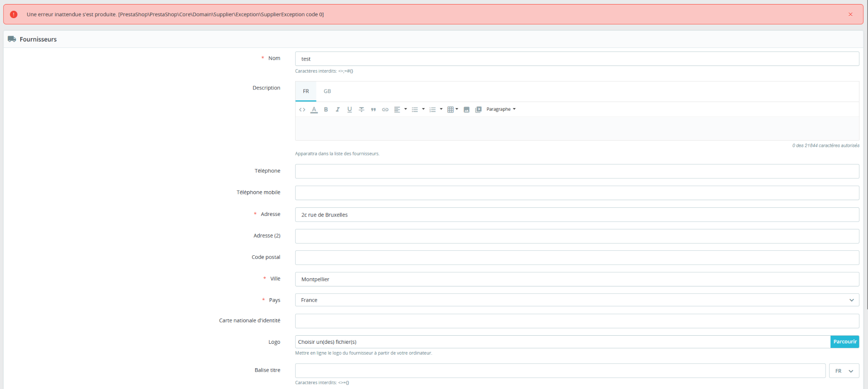Viewport: 868px width, 389px height.
Task: Apply strikethrough formatting
Action: pyautogui.click(x=361, y=109)
